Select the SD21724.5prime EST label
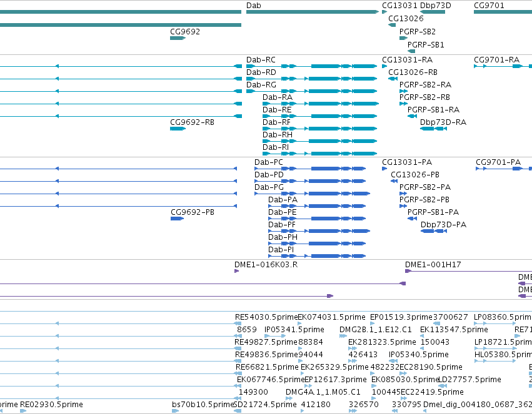Viewport: 532px width, 414px height. (x=265, y=405)
